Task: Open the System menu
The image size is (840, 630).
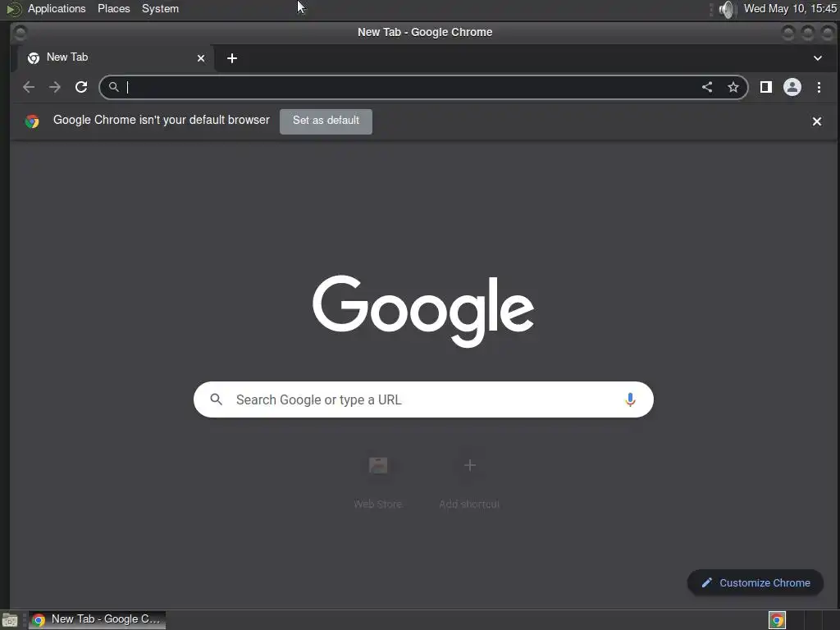Action: [160, 8]
